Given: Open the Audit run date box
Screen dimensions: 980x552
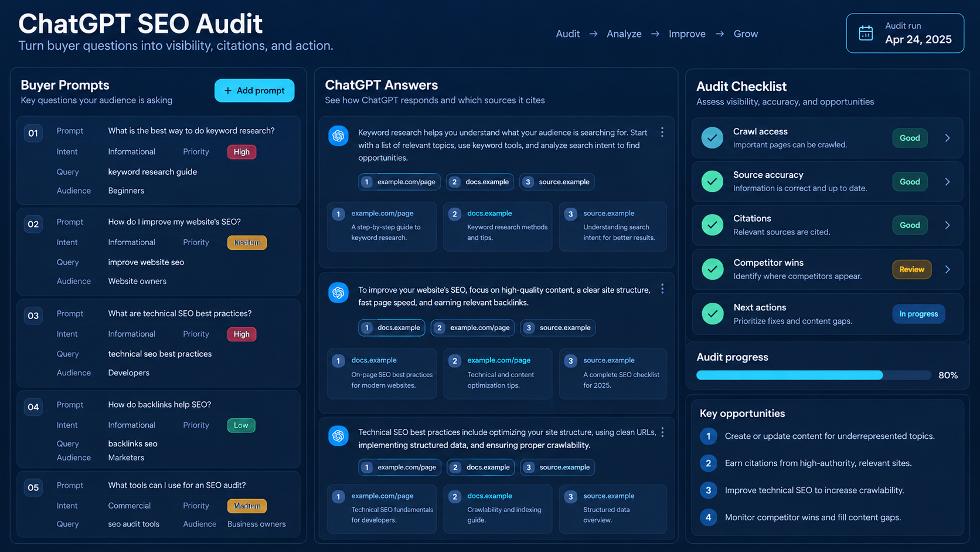Looking at the screenshot, I should tap(905, 33).
